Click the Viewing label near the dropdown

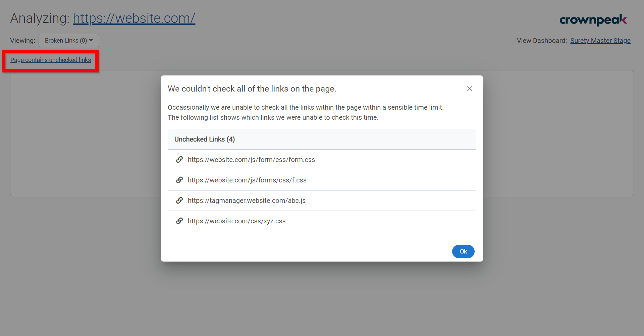point(22,40)
